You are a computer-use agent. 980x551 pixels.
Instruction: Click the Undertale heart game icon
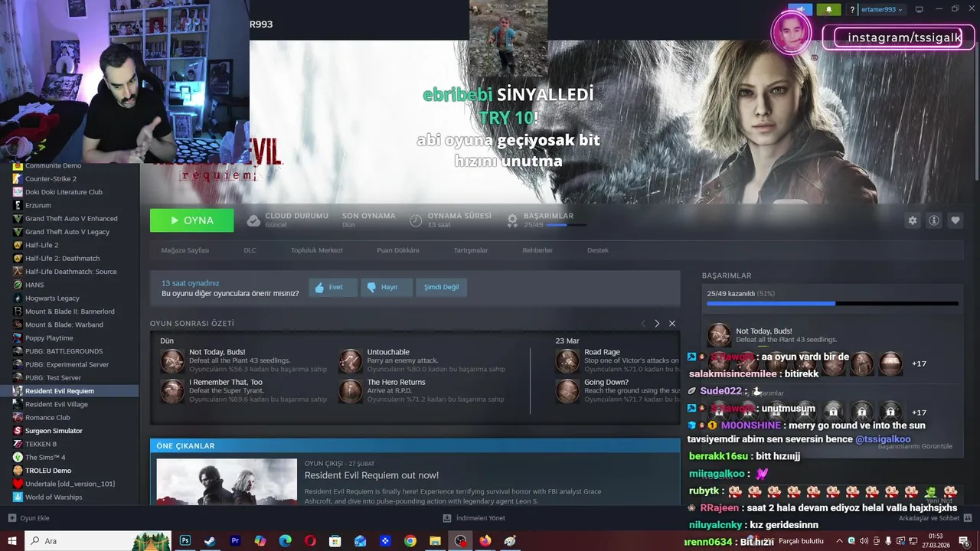[x=18, y=484]
